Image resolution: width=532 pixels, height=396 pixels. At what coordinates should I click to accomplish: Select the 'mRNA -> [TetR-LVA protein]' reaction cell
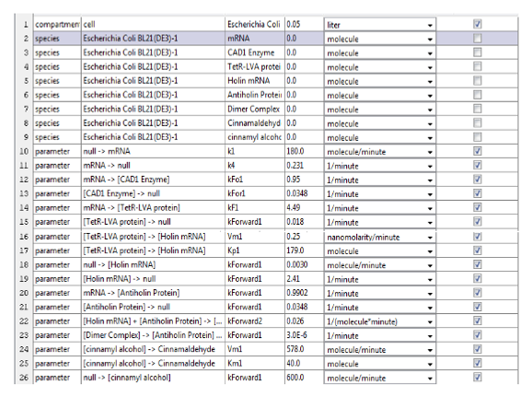pyautogui.click(x=153, y=207)
